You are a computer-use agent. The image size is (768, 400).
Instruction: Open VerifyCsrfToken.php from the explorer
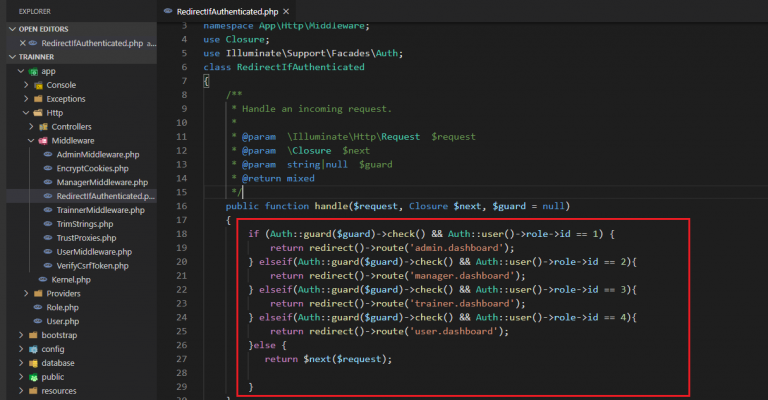coord(92,266)
